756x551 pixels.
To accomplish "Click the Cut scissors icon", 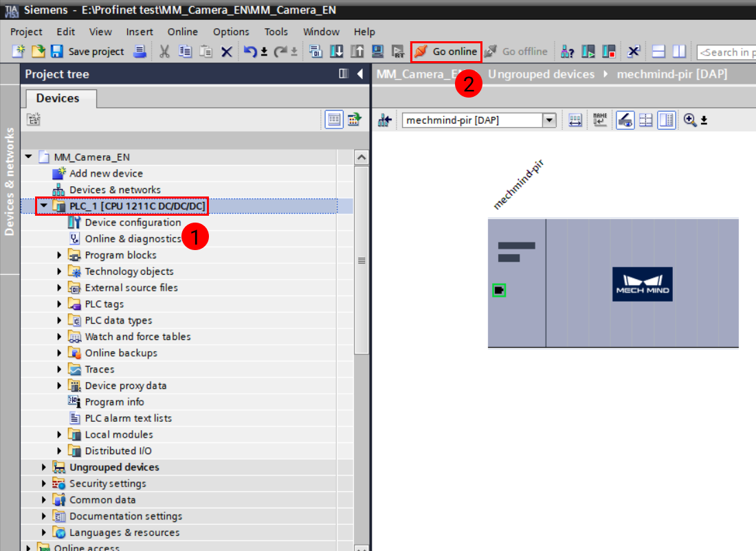I will (x=165, y=52).
